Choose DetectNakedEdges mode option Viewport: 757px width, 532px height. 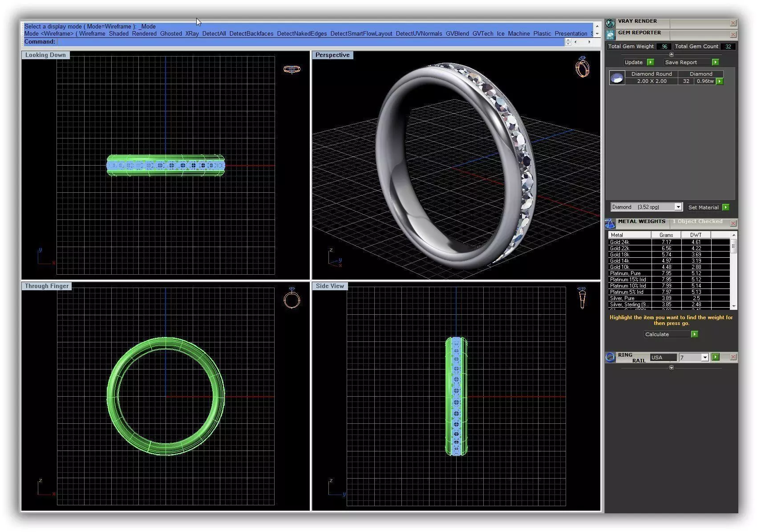(302, 33)
